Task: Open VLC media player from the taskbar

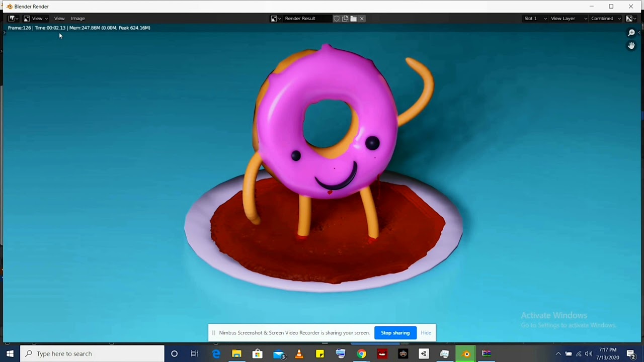Action: (x=299, y=353)
